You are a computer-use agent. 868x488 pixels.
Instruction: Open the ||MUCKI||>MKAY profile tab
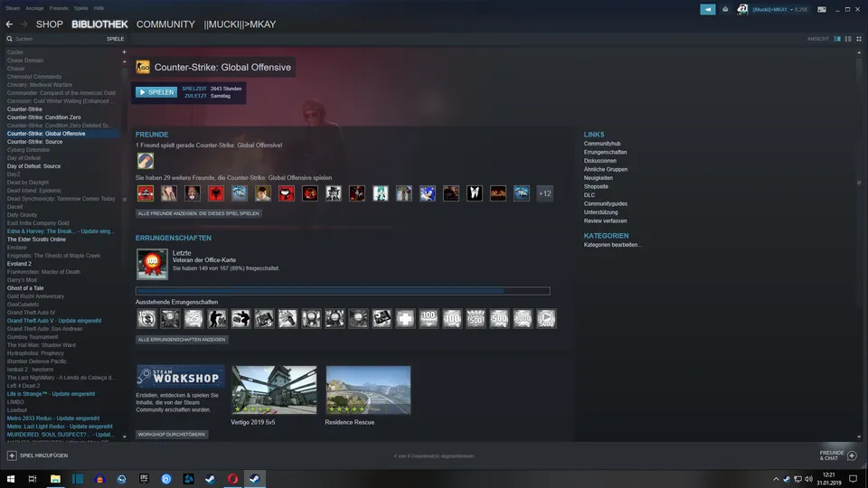tap(240, 24)
